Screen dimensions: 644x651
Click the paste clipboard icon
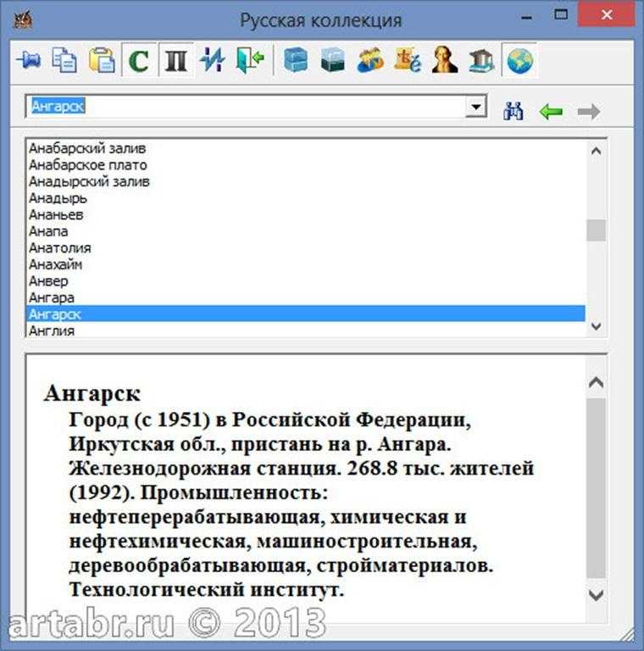click(102, 60)
